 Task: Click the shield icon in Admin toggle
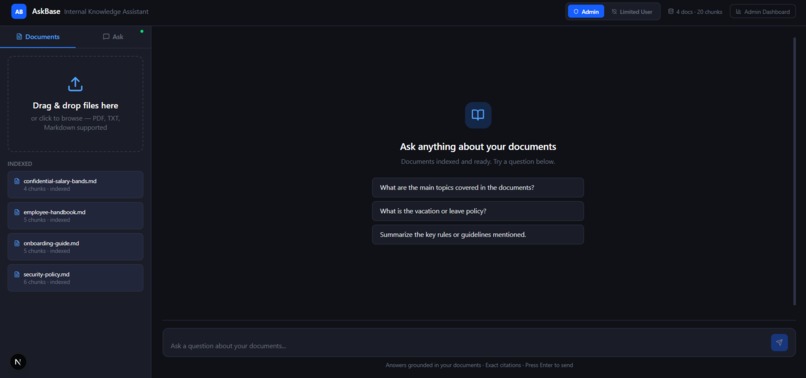(576, 12)
